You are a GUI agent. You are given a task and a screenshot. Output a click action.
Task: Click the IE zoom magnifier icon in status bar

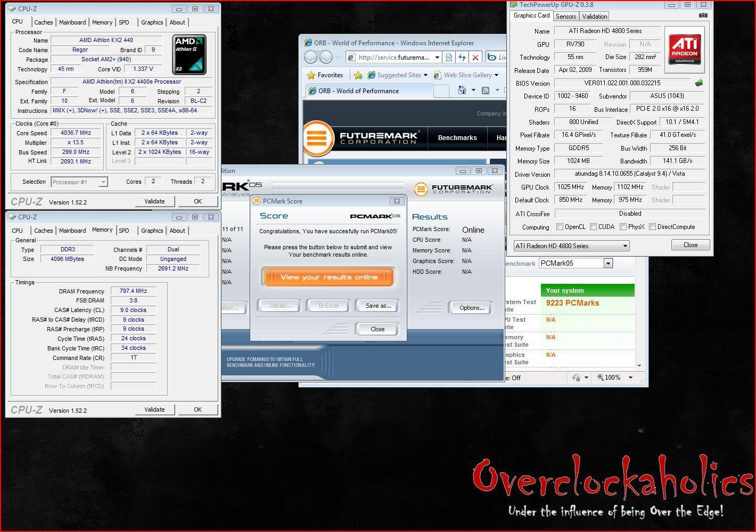click(601, 377)
